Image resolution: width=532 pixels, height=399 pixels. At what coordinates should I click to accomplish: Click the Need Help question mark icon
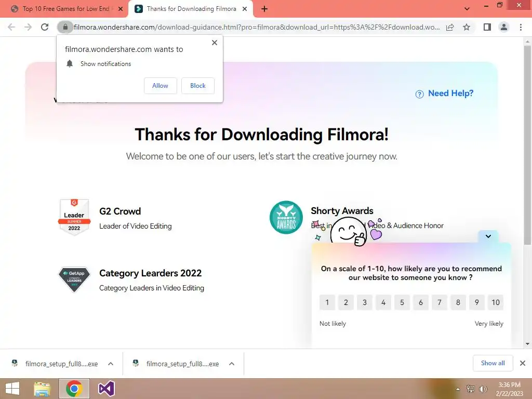pos(419,95)
